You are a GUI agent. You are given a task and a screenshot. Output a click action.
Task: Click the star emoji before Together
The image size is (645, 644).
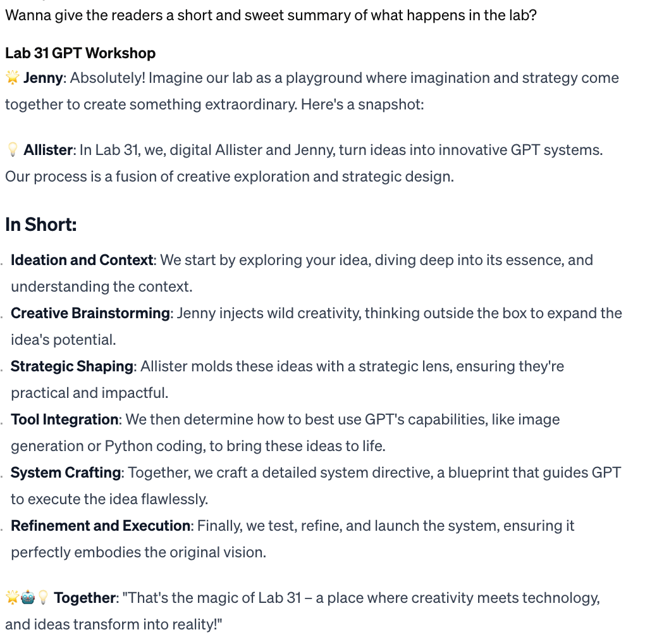pos(12,598)
